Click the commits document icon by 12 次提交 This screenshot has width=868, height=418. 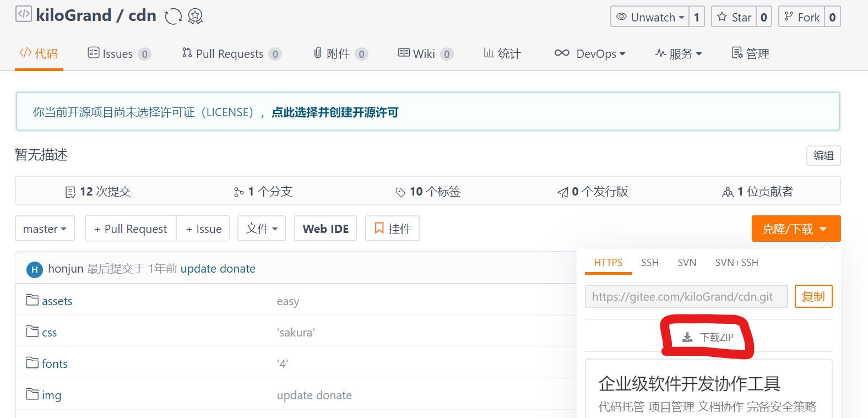click(70, 192)
